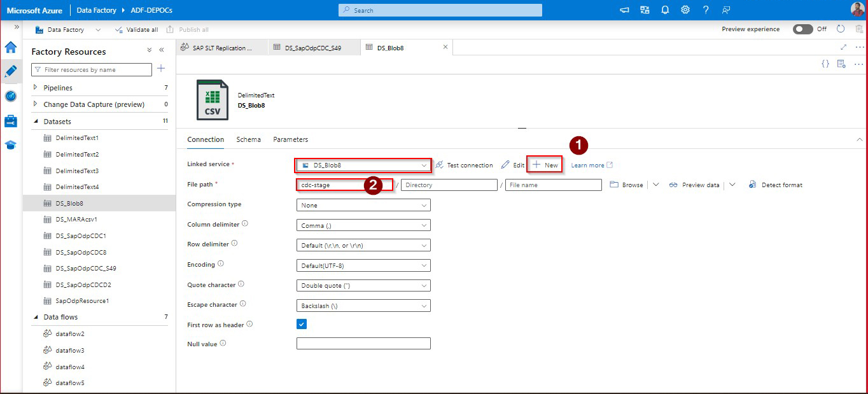Toggle the Preview experience switch
This screenshot has width=868, height=394.
coord(802,29)
